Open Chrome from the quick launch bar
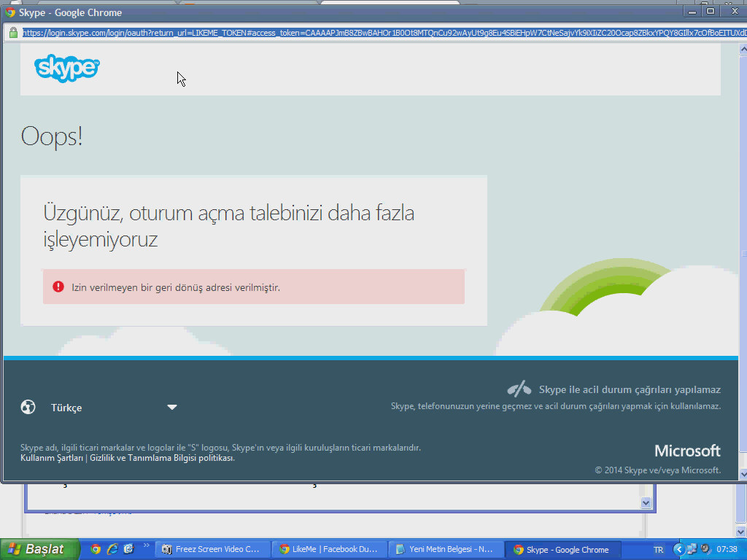This screenshot has width=747, height=560. pyautogui.click(x=96, y=549)
